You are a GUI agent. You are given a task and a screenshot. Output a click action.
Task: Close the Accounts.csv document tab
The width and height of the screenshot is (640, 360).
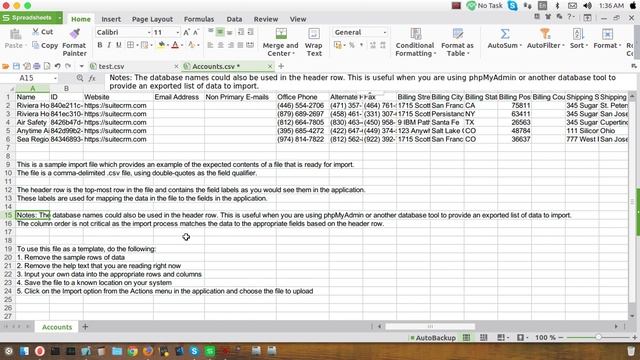(x=270, y=66)
